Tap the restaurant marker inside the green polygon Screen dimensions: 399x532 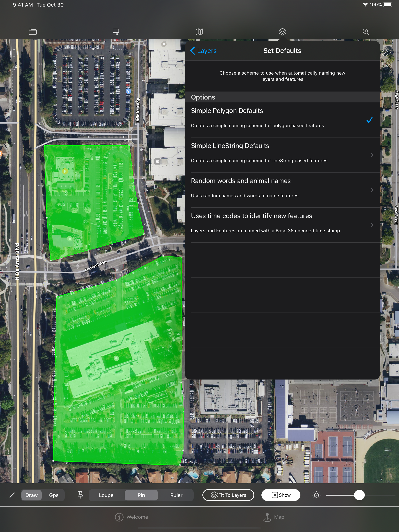(65, 171)
